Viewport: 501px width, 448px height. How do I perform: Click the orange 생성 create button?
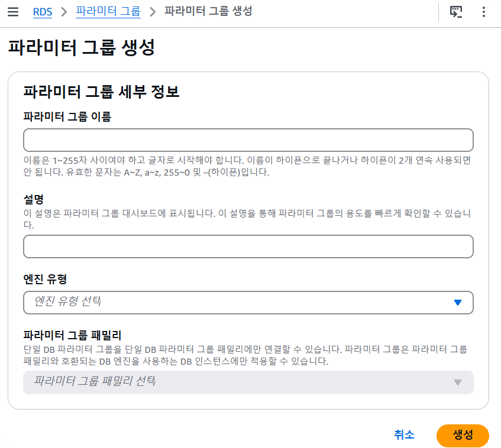click(x=463, y=436)
